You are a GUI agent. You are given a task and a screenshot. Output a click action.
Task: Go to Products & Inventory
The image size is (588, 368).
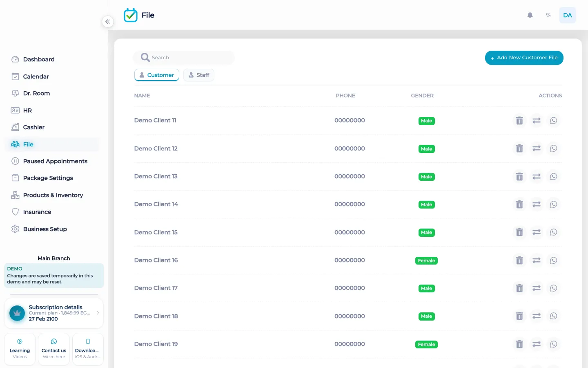(52, 195)
